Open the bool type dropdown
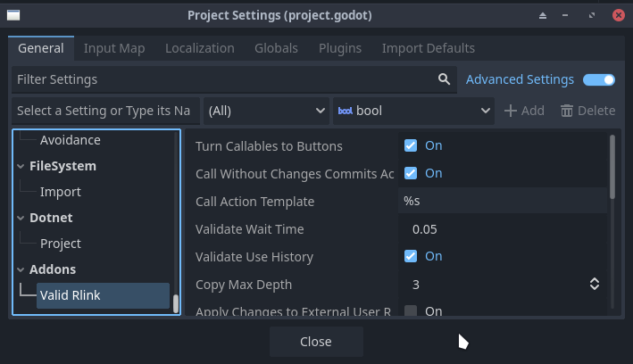This screenshot has height=364, width=633. tap(413, 111)
